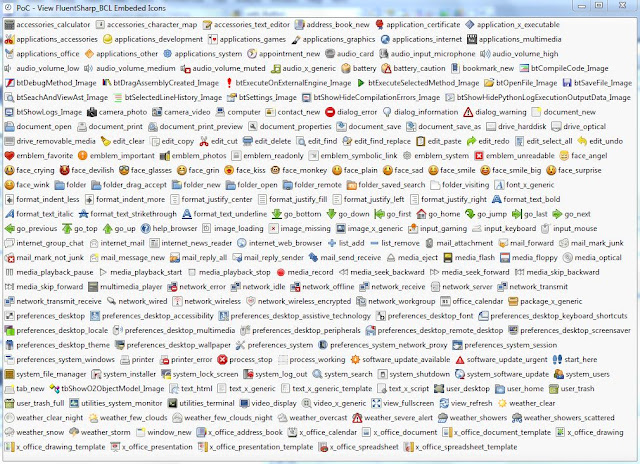640x464 pixels.
Task: Select the x_office_spreadsheet icon
Action: (x=323, y=447)
